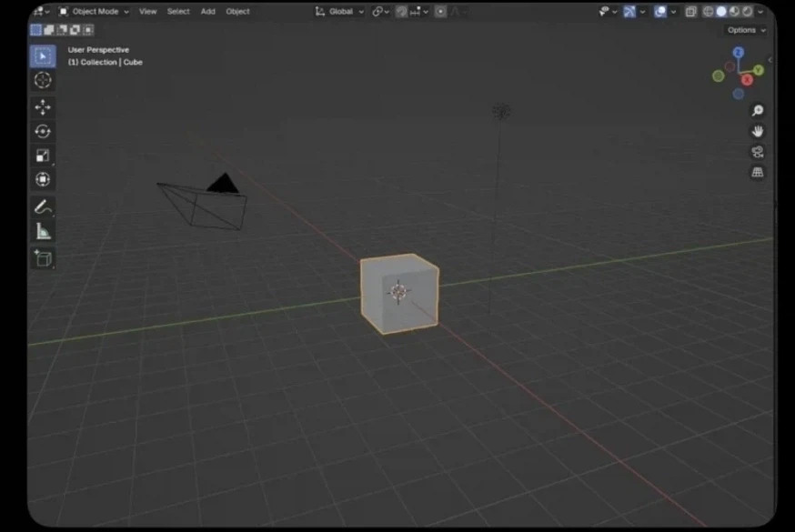The image size is (795, 532).
Task: Select the light object in viewport
Action: click(501, 111)
